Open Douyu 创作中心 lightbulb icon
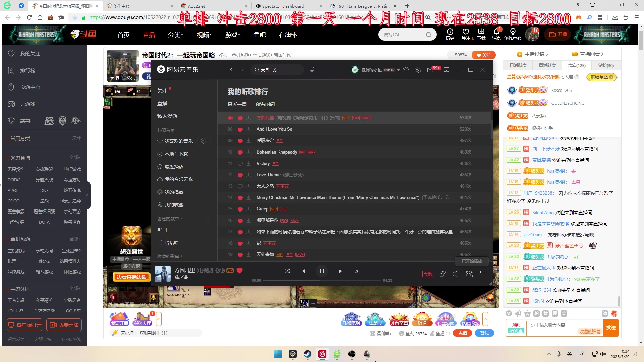 (513, 34)
